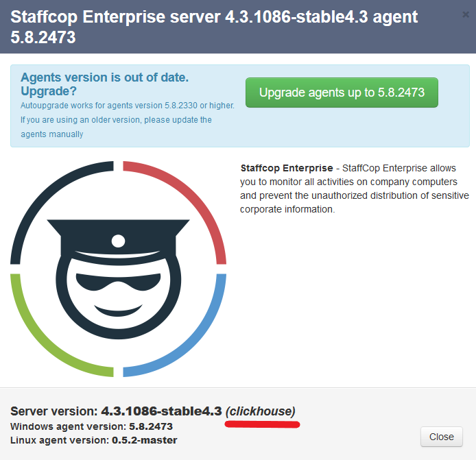Click the white badge dot on the cap

click(119, 241)
